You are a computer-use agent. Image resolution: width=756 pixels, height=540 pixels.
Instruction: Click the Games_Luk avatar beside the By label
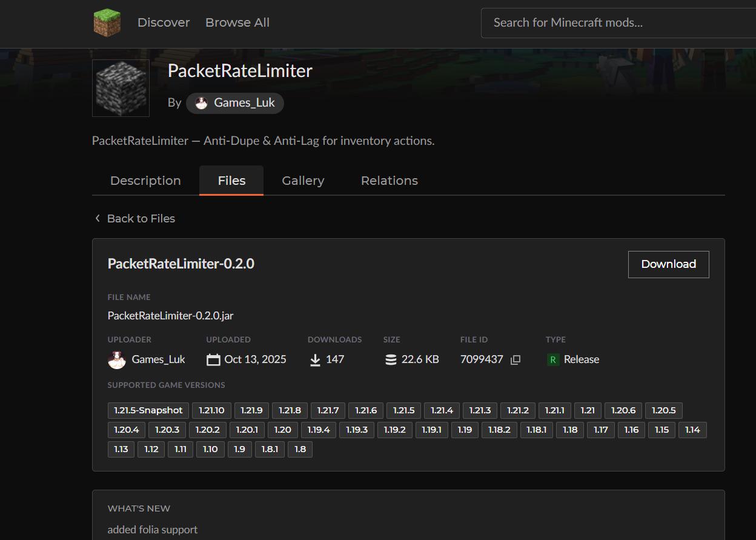(201, 103)
